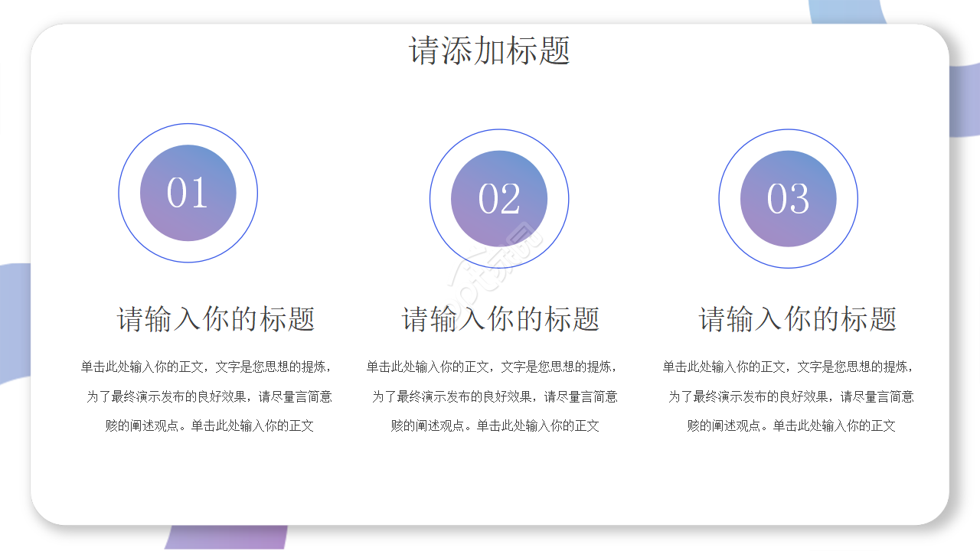This screenshot has height=551, width=980.
Task: Select the gradient badge inside circle 02
Action: click(x=500, y=198)
